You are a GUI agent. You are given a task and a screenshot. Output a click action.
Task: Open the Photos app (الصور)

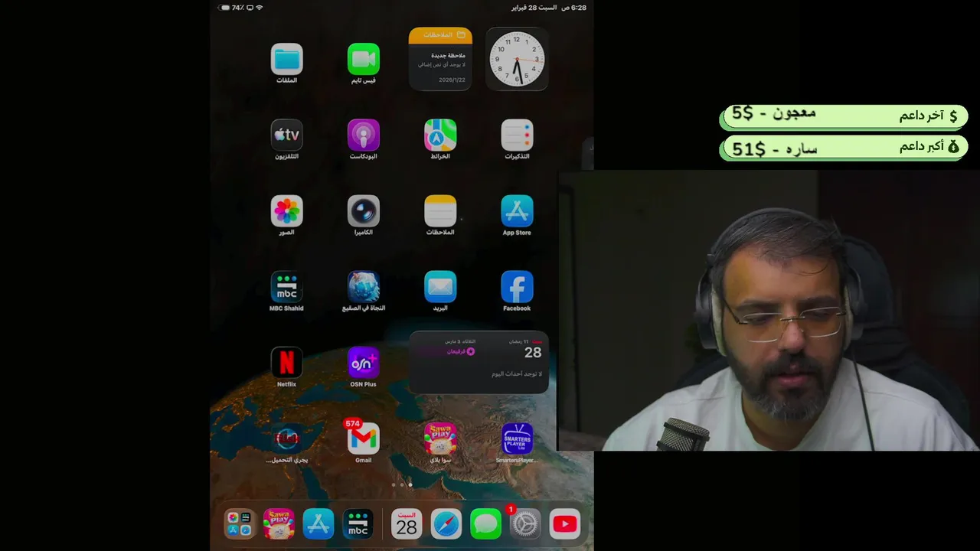click(x=286, y=210)
